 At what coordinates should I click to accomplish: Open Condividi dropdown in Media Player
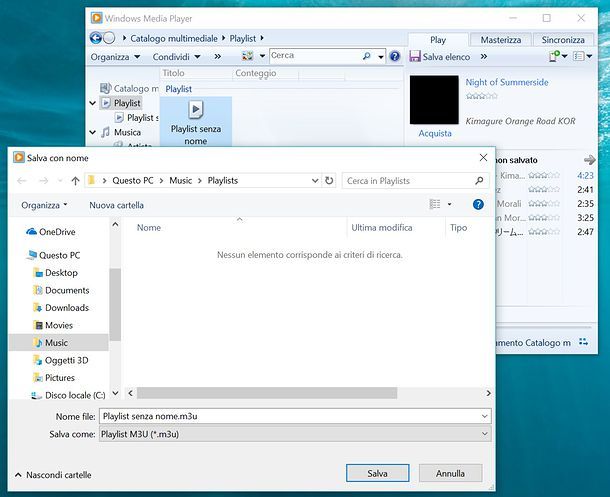pyautogui.click(x=176, y=57)
